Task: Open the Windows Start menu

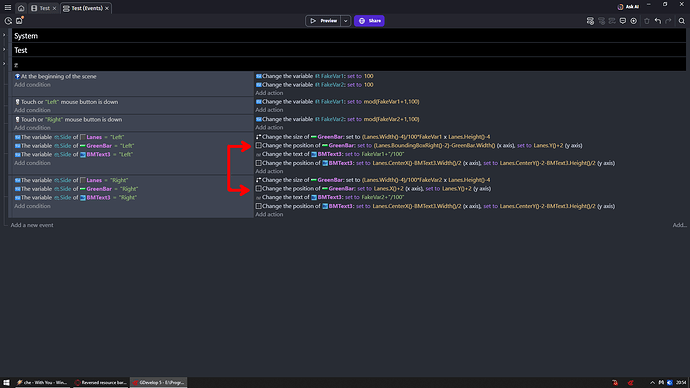Action: tap(6, 383)
